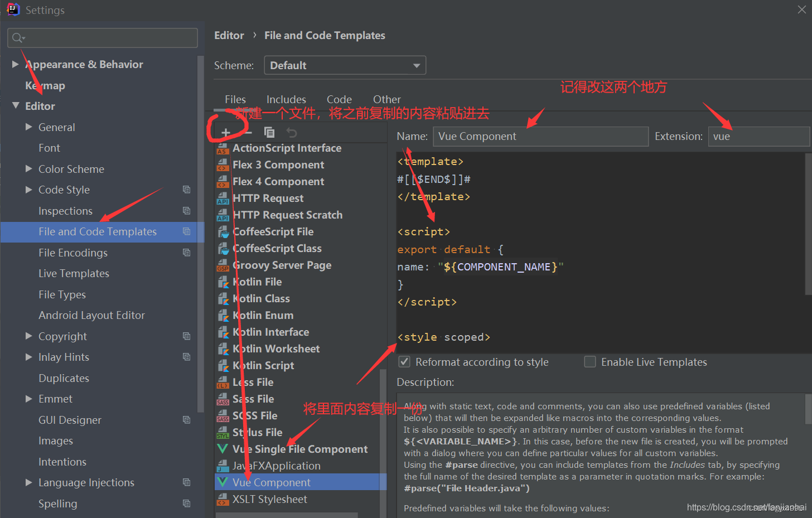Viewport: 812px width, 518px height.
Task: Open Android Layout Editor settings
Action: click(91, 315)
